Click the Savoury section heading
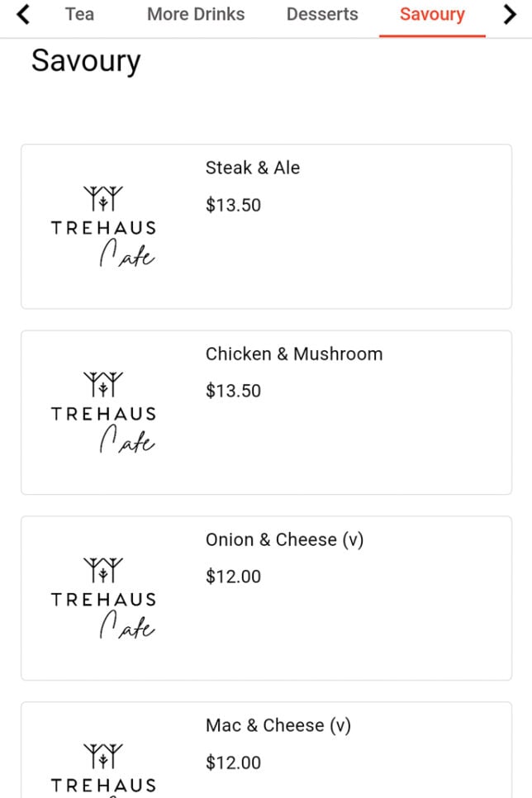Viewport: 532px width, 798px height. [x=85, y=61]
